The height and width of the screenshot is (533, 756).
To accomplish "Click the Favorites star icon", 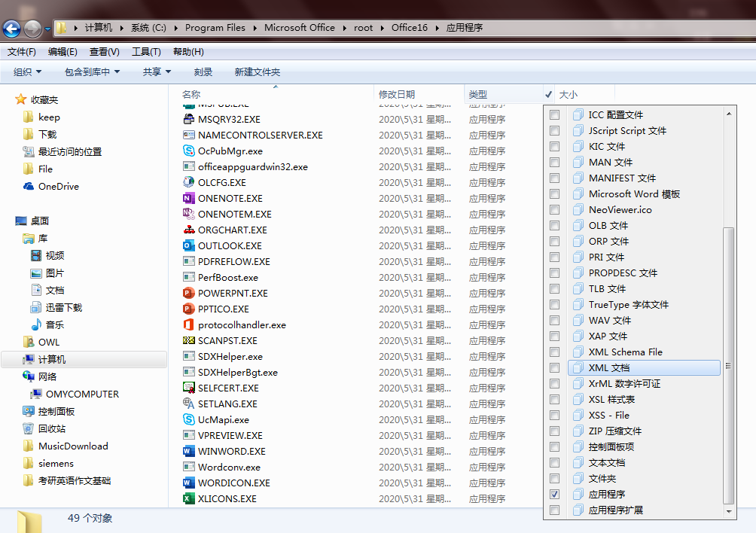I will pos(21,99).
